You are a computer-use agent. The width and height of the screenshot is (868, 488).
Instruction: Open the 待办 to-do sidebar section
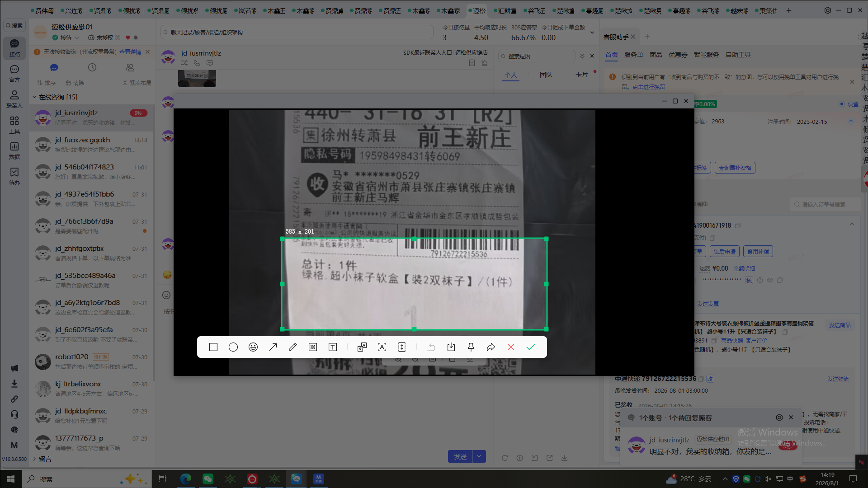(14, 177)
